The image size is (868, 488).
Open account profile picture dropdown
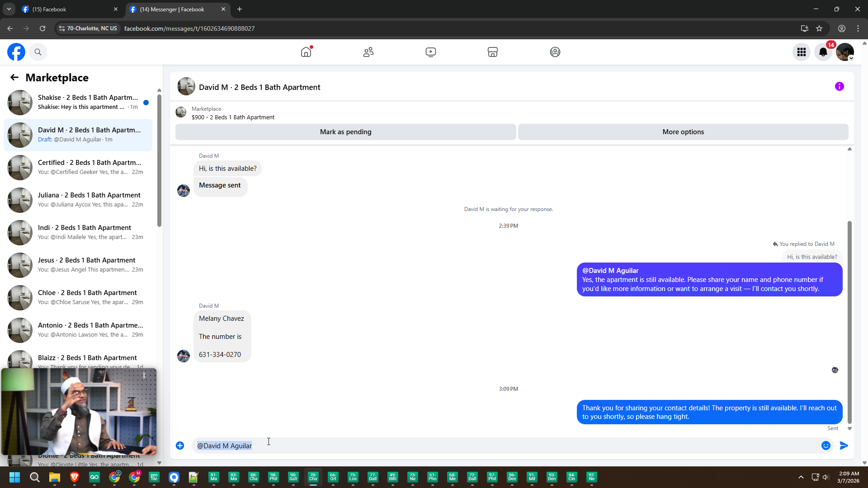[844, 52]
